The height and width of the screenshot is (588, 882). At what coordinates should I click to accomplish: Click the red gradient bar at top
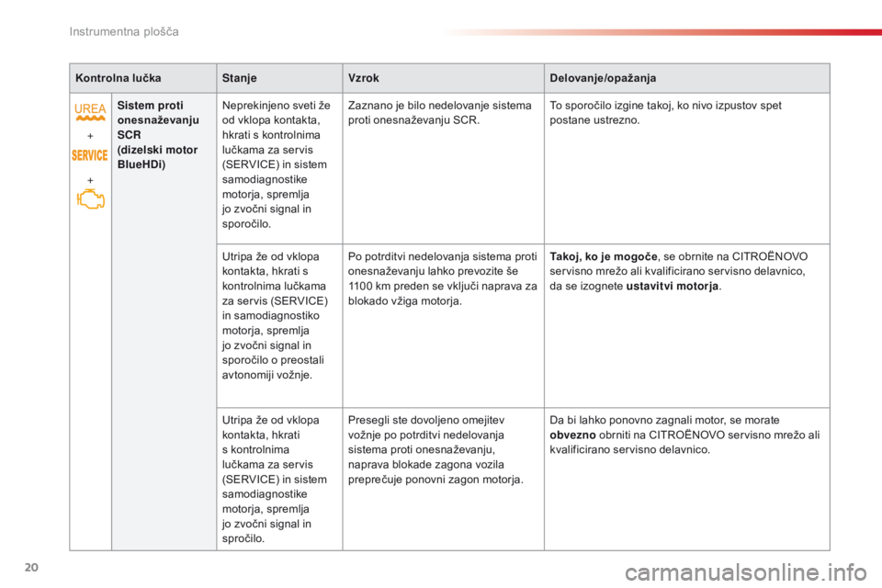[x=660, y=32]
